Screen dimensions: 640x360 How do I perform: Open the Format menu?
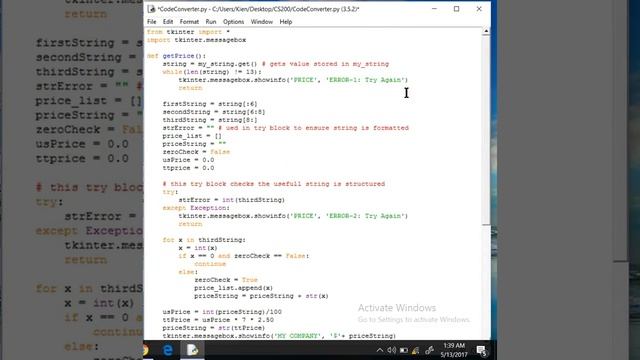coord(189,22)
